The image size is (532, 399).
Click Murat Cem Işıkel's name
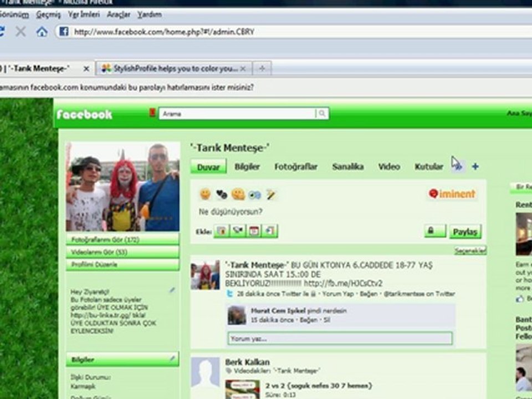coord(278,310)
